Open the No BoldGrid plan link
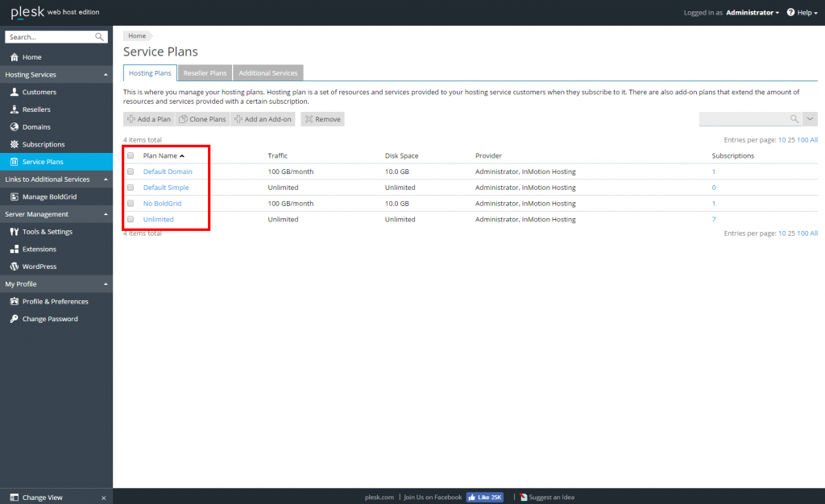The height and width of the screenshot is (504, 825). pyautogui.click(x=162, y=204)
